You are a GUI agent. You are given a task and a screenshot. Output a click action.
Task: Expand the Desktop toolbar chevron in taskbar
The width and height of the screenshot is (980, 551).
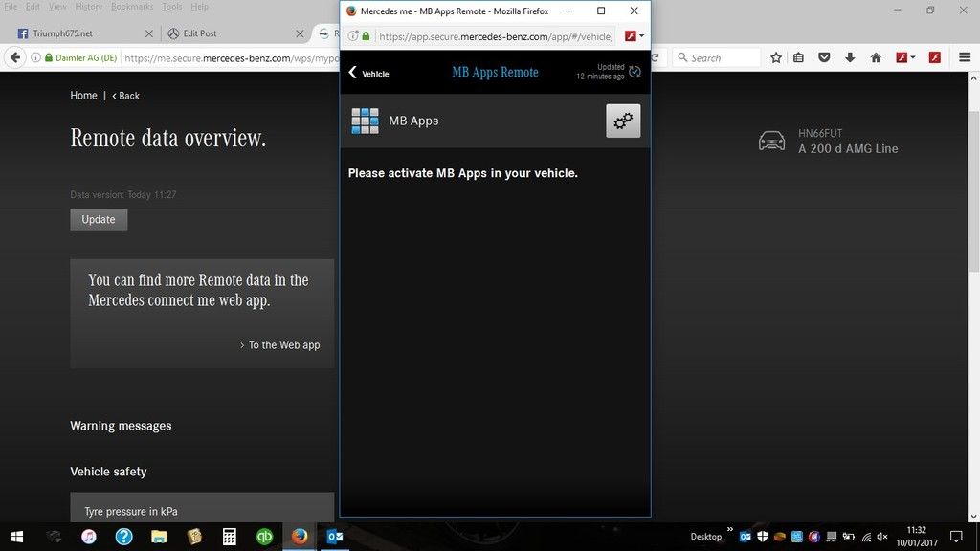coord(730,529)
